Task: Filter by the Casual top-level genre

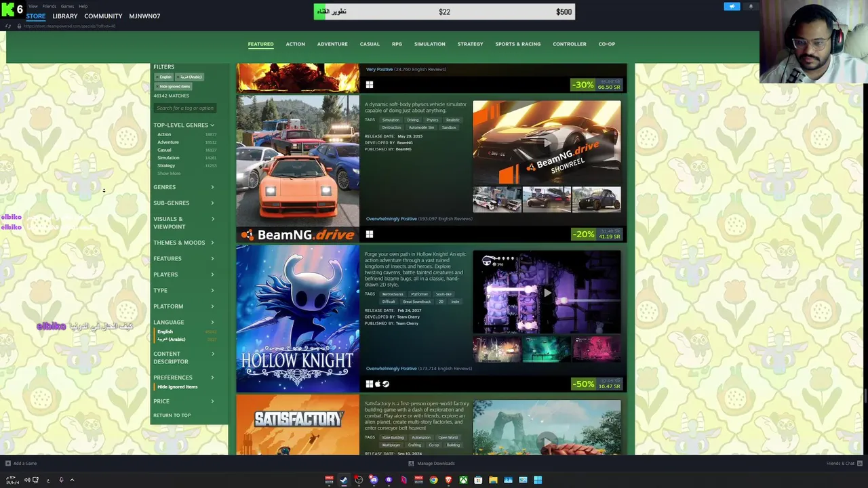Action: pos(164,150)
